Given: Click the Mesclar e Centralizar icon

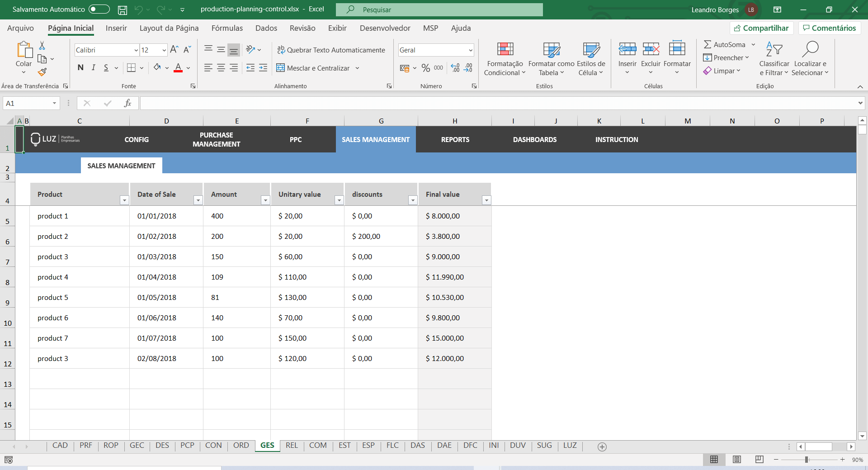Looking at the screenshot, I should 281,68.
